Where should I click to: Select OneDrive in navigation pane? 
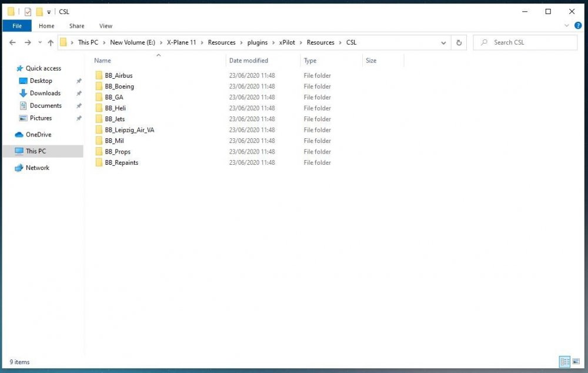pos(38,135)
